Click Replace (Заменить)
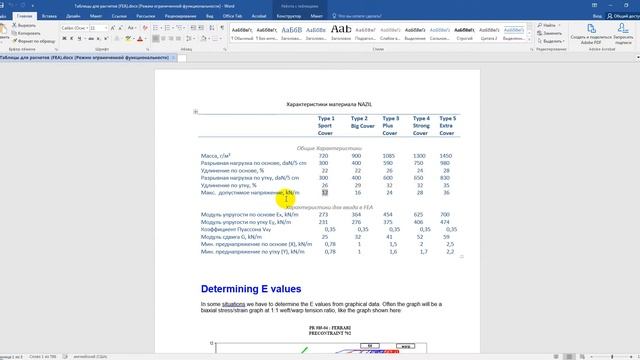The width and height of the screenshot is (640, 360). pos(550,33)
